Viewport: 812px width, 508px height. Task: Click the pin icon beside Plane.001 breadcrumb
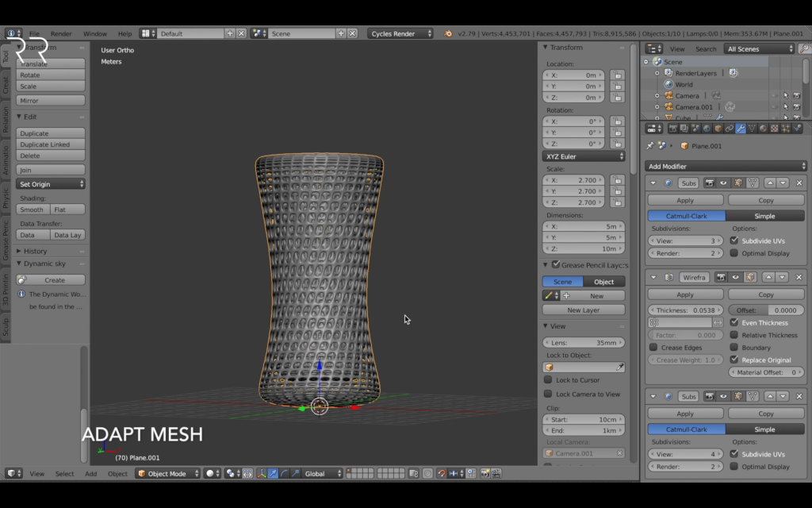click(x=650, y=146)
